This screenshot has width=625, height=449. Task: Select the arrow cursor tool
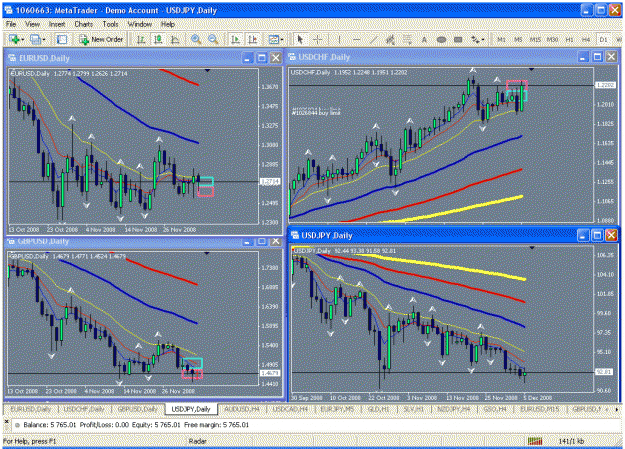pyautogui.click(x=300, y=39)
